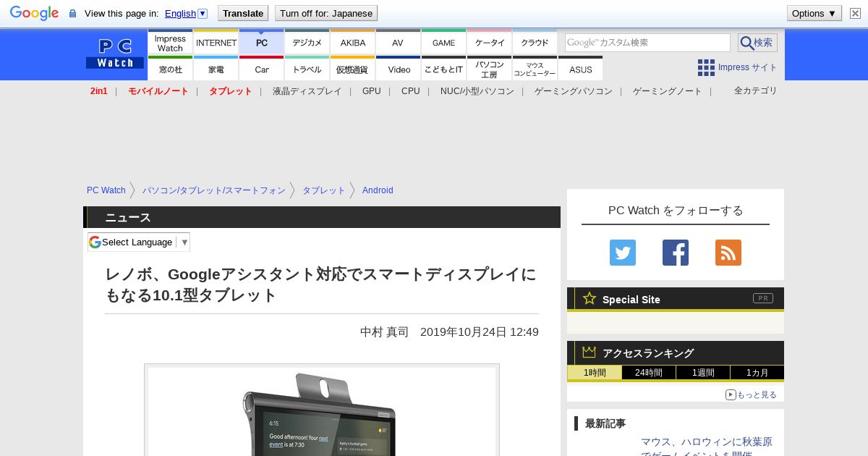868x456 pixels.
Task: Click the Impress サイト grid icon
Action: pyautogui.click(x=706, y=67)
